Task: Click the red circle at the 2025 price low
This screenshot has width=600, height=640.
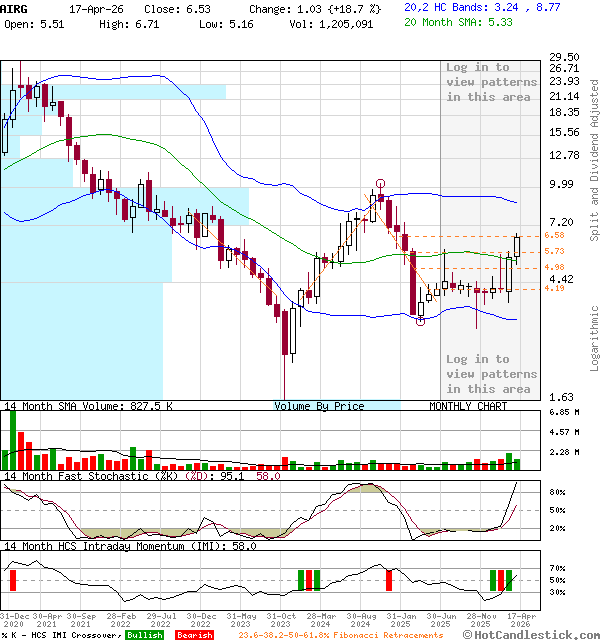Action: [x=420, y=321]
